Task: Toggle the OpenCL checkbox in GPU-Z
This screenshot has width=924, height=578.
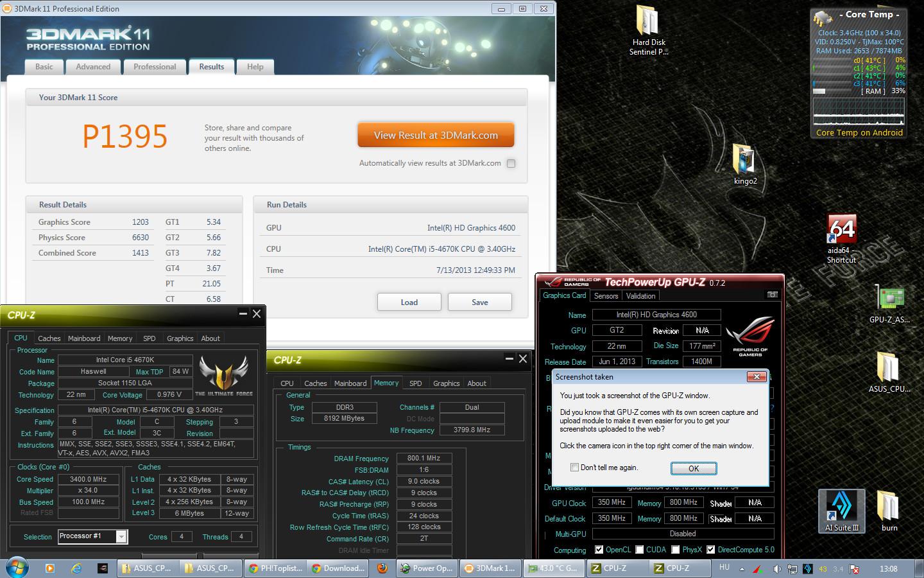Action: [x=599, y=550]
